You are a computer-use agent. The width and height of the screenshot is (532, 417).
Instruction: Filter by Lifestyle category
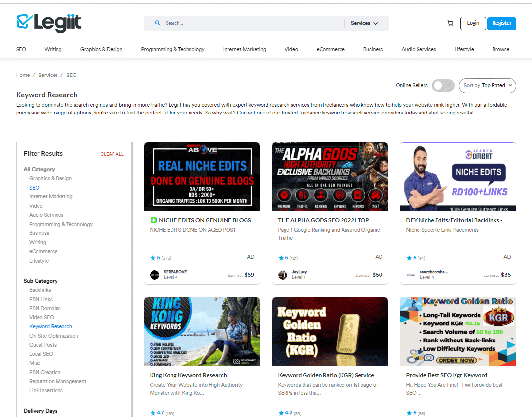click(x=39, y=261)
